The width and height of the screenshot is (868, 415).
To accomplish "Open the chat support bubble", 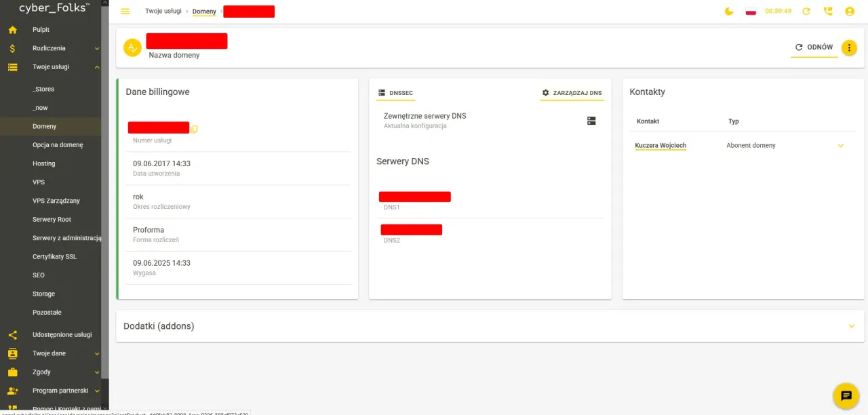I will [x=846, y=395].
